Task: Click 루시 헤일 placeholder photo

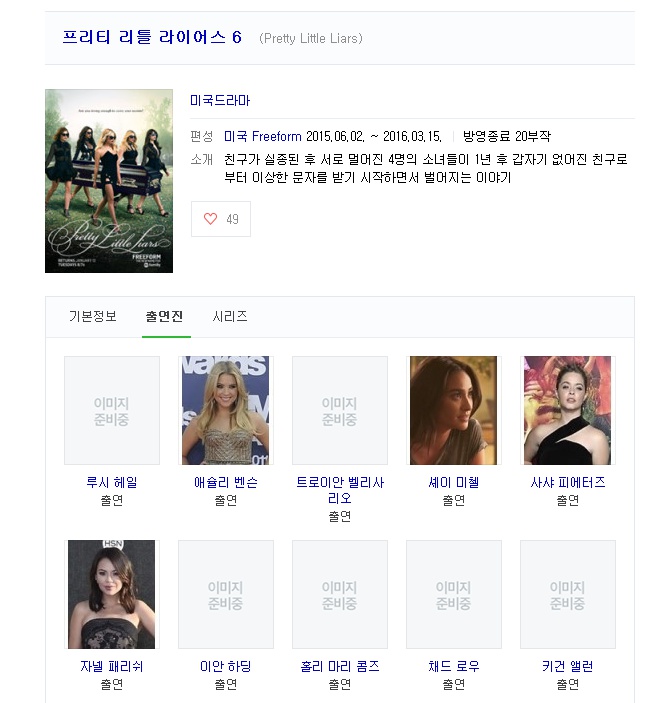Action: coord(112,410)
